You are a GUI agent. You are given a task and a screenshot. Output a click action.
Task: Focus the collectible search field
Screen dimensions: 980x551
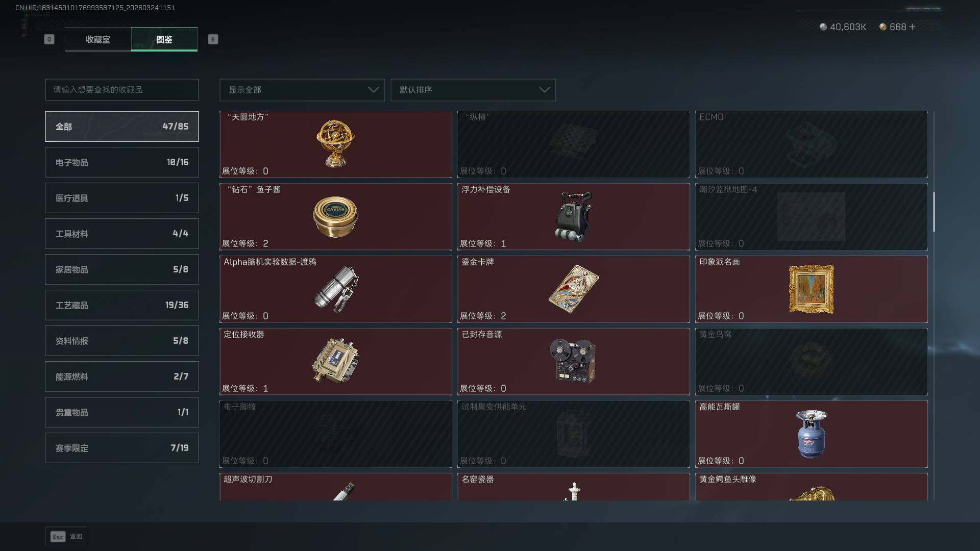pos(122,90)
